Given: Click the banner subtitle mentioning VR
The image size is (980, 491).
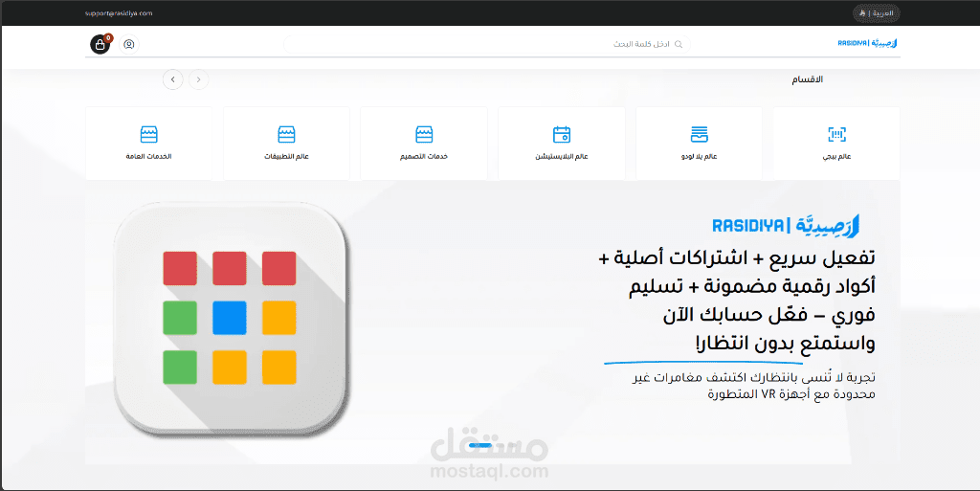Looking at the screenshot, I should pos(754,386).
